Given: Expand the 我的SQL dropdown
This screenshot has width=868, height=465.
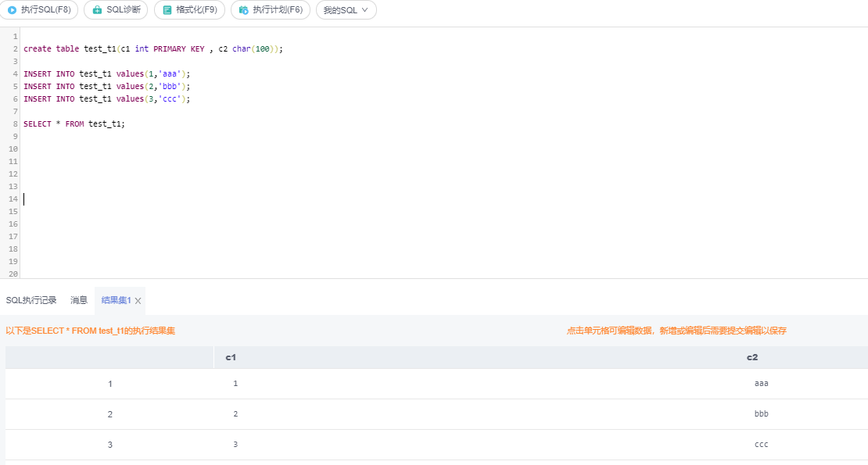Looking at the screenshot, I should [346, 10].
